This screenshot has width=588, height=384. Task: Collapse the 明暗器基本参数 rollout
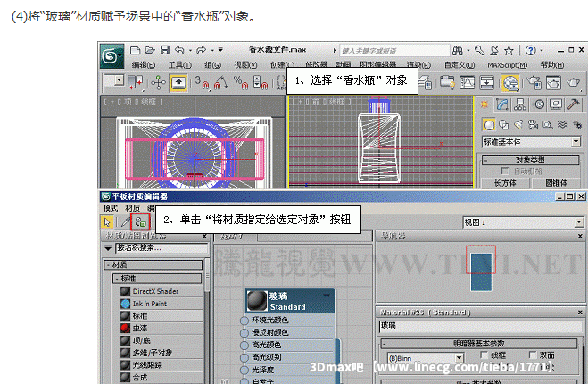coord(479,343)
